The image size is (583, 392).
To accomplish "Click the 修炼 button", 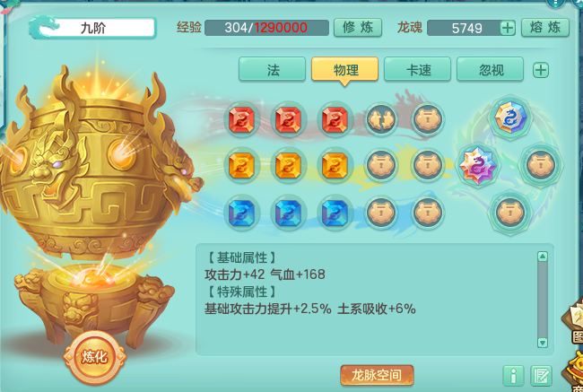I will [x=358, y=28].
